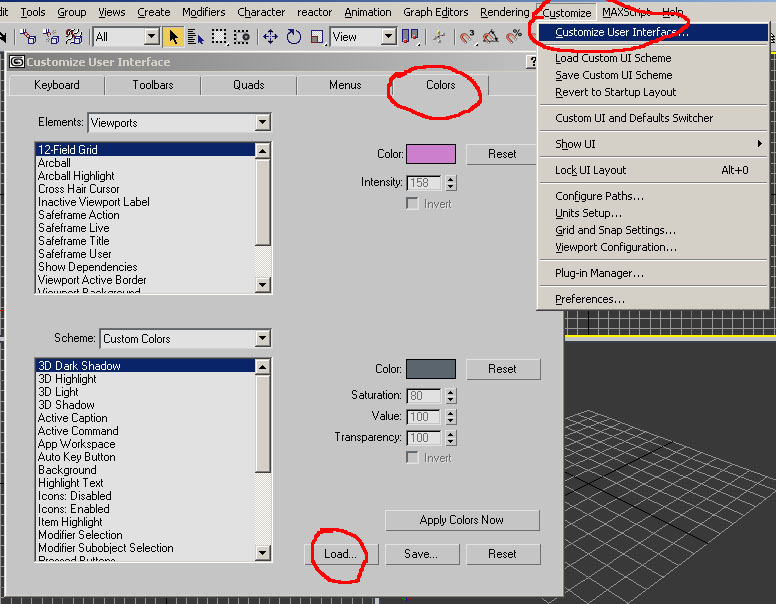Viewport: 776px width, 604px height.
Task: Open the reference coordinate View dropdown
Action: click(x=389, y=37)
